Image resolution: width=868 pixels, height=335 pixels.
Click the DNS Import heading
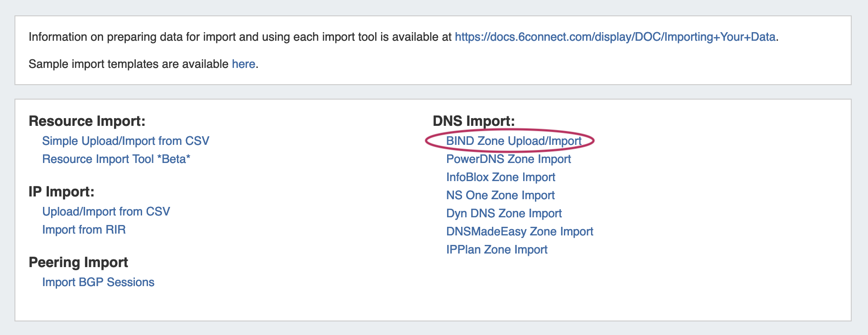pos(473,121)
